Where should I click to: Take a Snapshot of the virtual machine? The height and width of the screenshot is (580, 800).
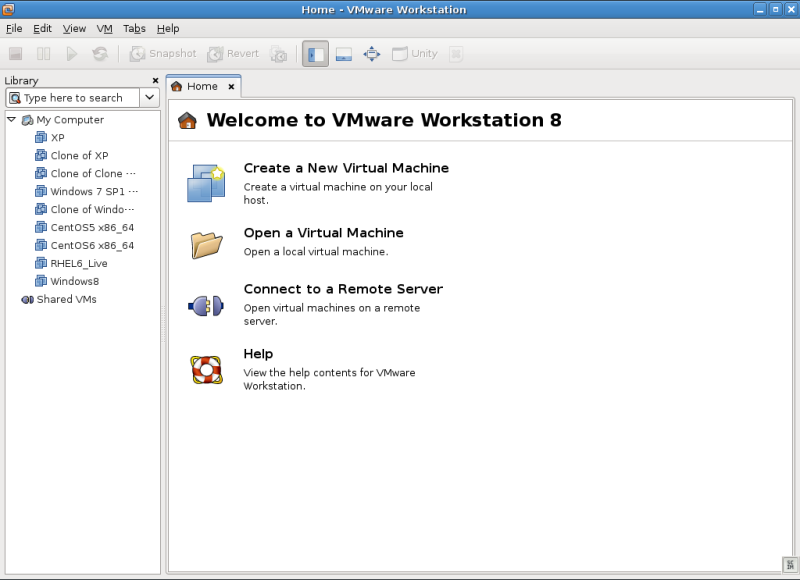pyautogui.click(x=162, y=53)
